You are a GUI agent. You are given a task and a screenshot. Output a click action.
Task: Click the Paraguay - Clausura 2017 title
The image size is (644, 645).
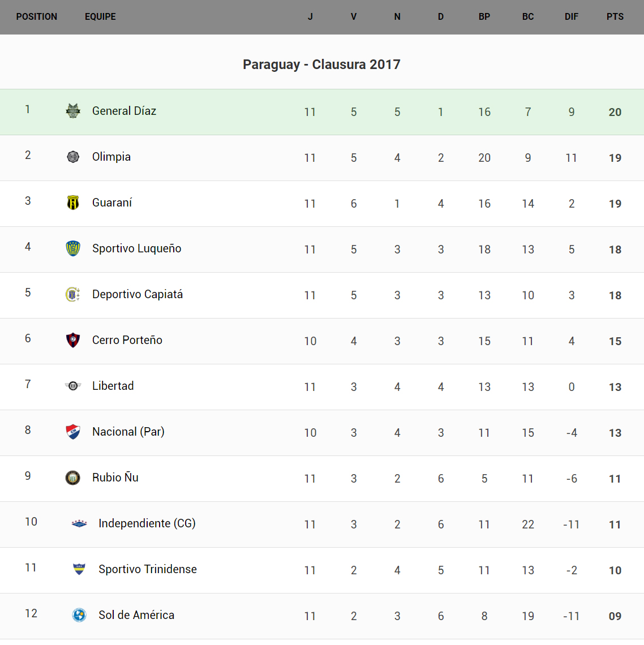click(x=321, y=64)
